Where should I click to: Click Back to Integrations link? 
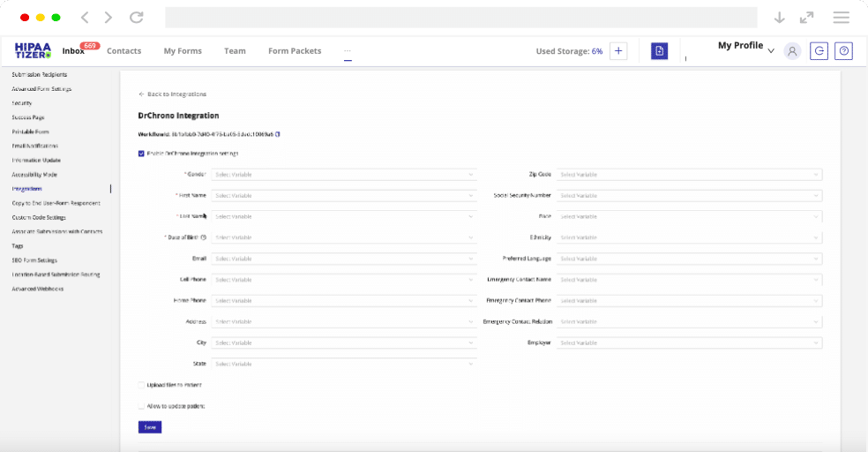tap(172, 94)
